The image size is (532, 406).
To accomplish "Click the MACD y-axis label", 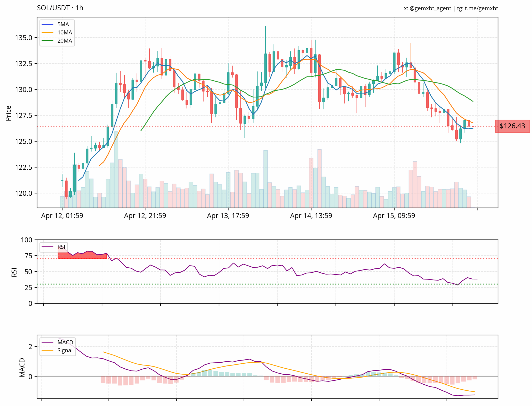I will 22,368.
